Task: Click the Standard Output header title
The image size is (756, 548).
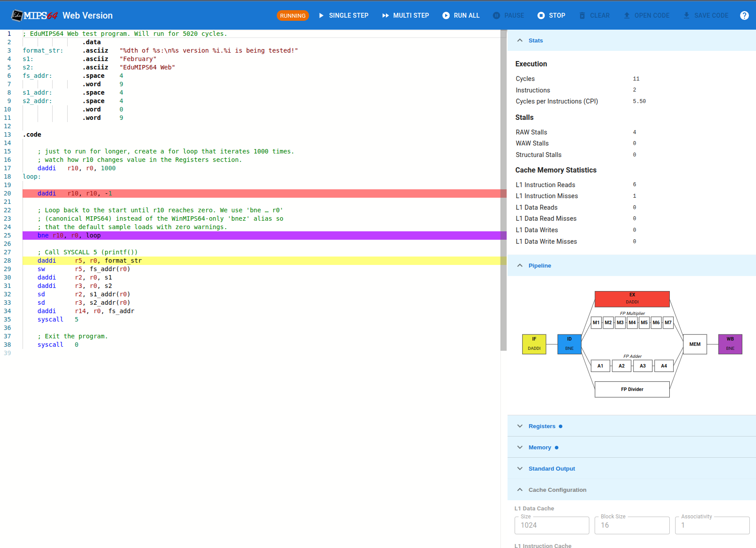Action: [x=552, y=468]
